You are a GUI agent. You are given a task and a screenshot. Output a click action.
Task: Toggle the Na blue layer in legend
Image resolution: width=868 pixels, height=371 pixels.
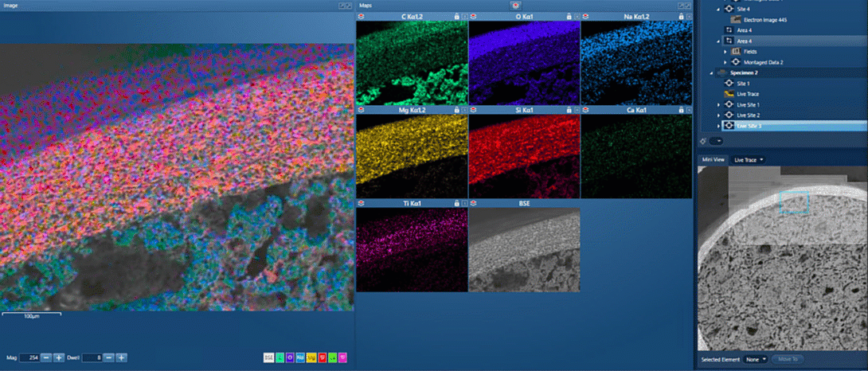tap(301, 358)
